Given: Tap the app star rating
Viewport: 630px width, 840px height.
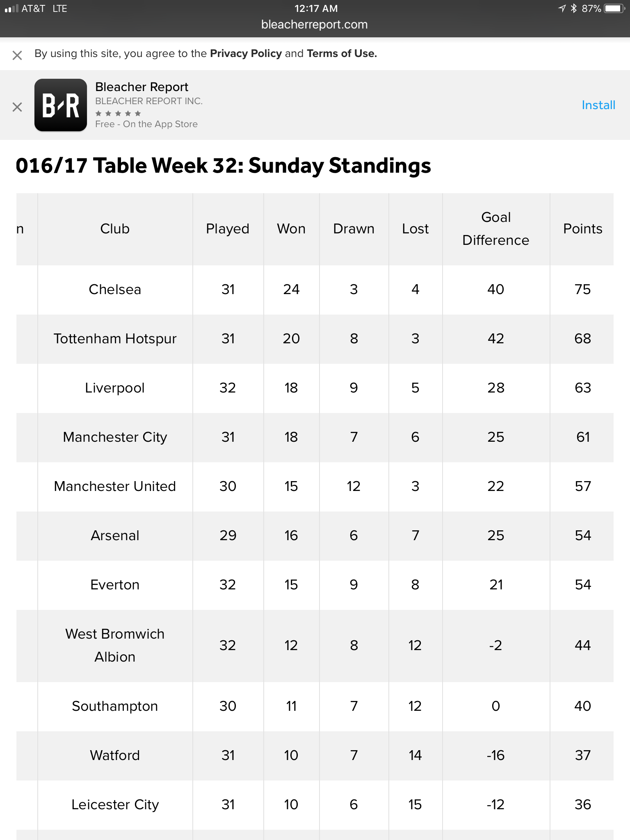Looking at the screenshot, I should click(x=118, y=113).
